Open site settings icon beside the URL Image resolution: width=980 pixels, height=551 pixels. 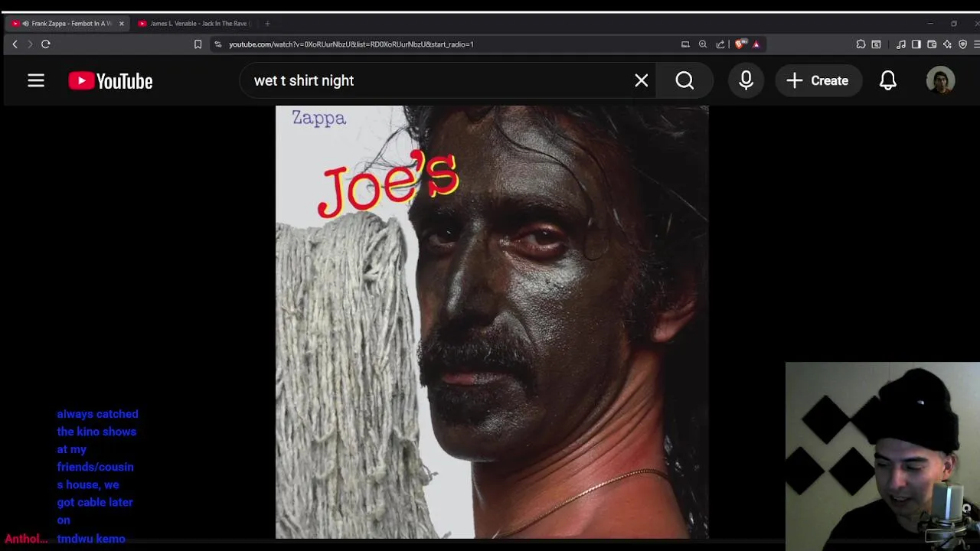coord(218,44)
